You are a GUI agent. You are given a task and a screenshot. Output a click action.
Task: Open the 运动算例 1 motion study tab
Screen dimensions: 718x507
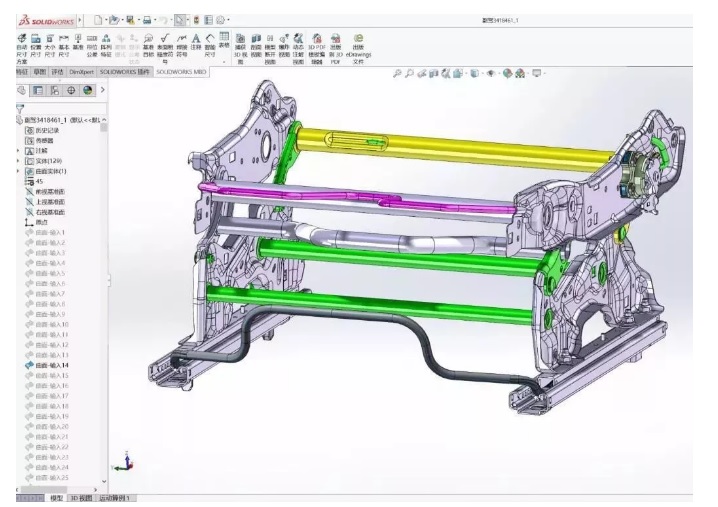tap(115, 497)
